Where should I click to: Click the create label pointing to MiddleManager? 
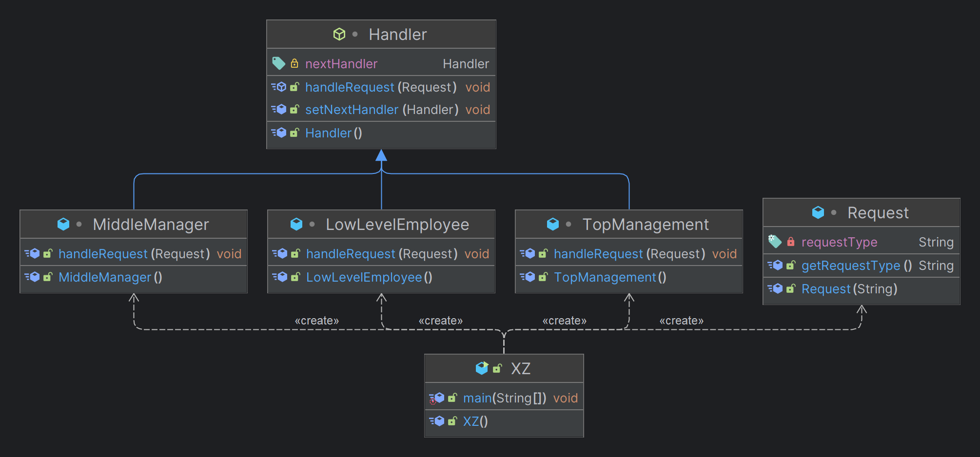(x=317, y=321)
